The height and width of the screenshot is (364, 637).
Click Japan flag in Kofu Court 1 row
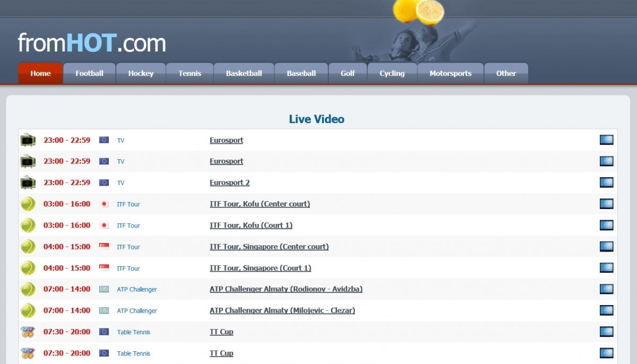point(104,225)
